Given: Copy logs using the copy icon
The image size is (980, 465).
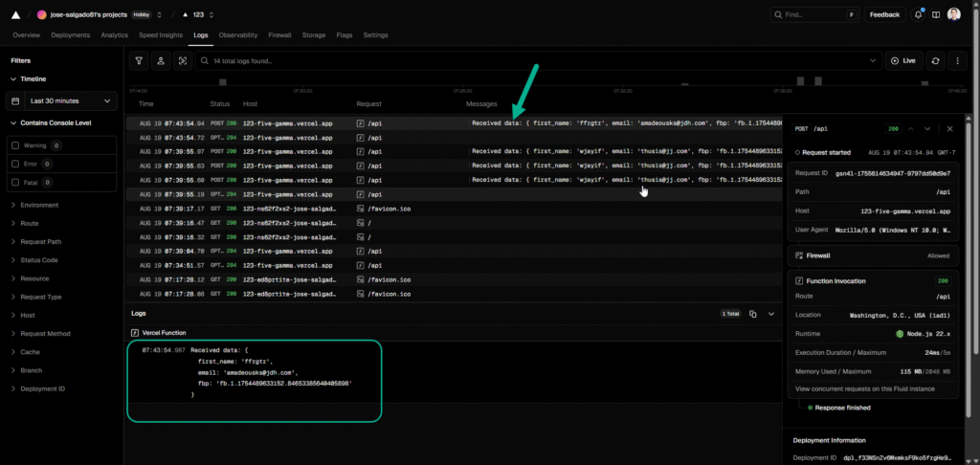Looking at the screenshot, I should (753, 314).
